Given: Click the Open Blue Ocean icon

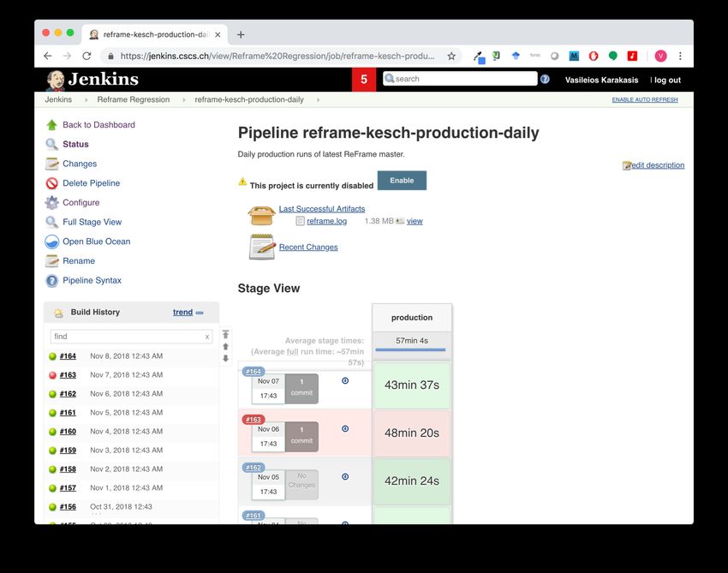Looking at the screenshot, I should tap(51, 242).
